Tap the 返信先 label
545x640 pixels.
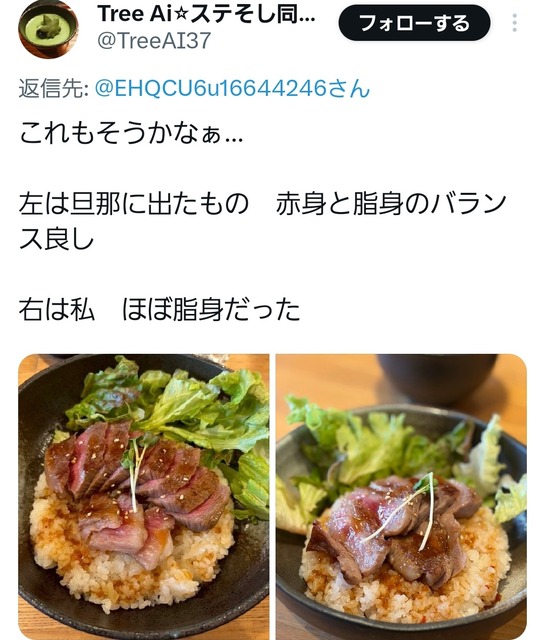(53, 88)
